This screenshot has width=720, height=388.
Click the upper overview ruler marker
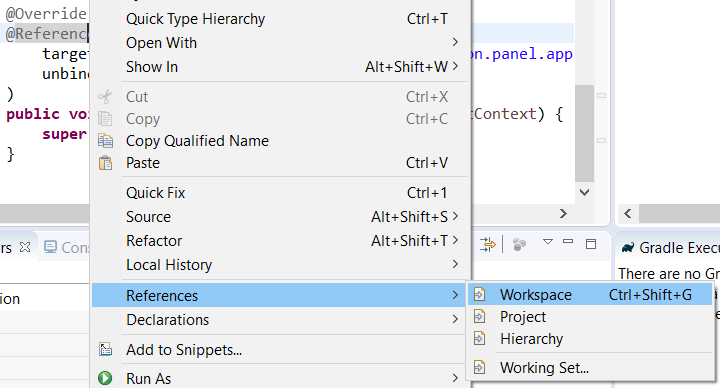(x=601, y=96)
